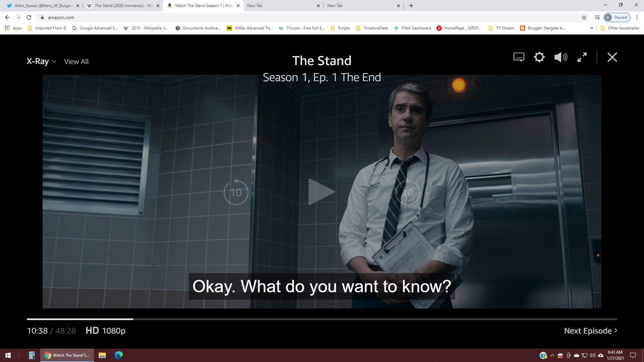Close the video player with X
This screenshot has width=644, height=362.
pos(612,57)
